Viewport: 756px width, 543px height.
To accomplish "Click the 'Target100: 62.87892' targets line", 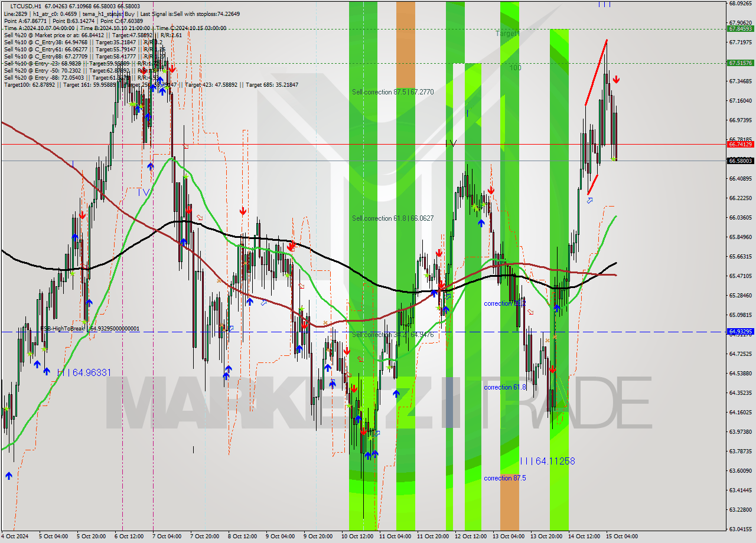I will tap(151, 85).
